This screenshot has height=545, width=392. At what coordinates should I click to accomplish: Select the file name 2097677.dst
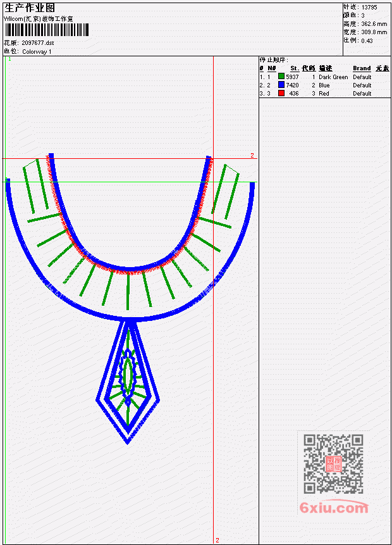(38, 43)
